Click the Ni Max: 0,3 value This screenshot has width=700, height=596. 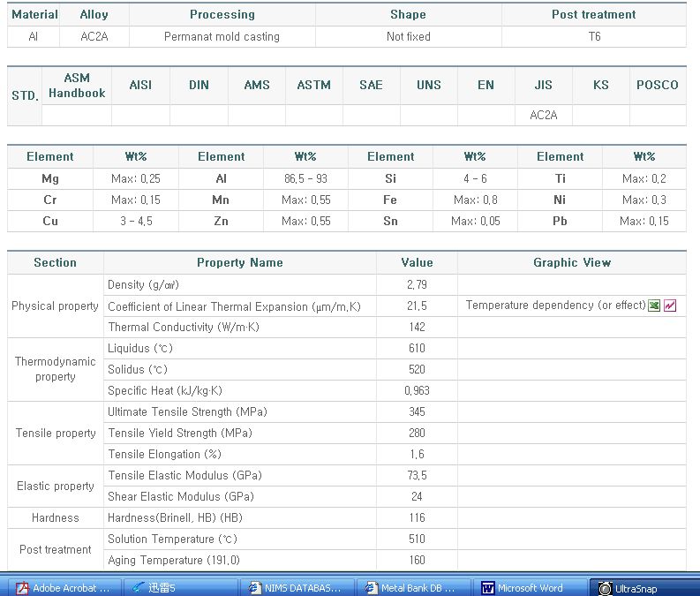(x=644, y=200)
